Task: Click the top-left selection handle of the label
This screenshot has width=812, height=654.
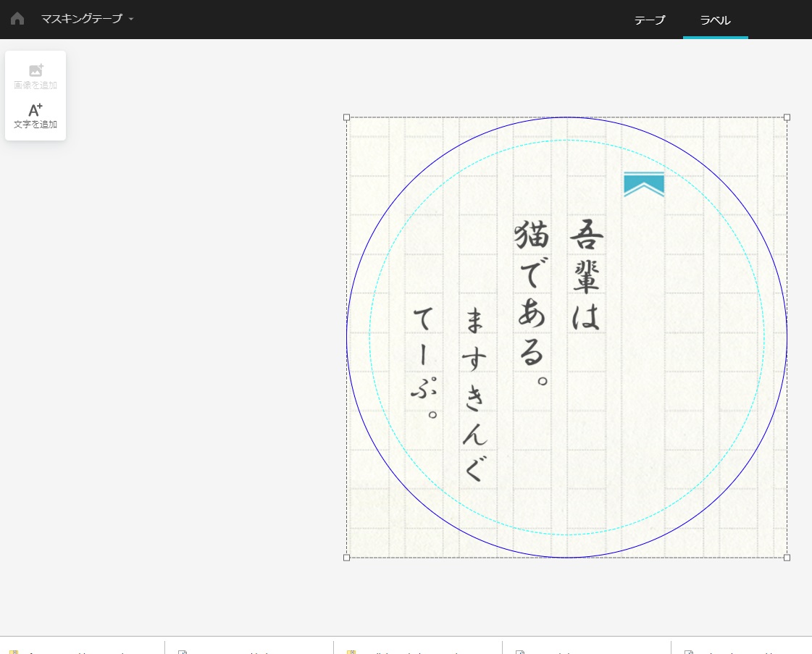Action: (x=347, y=116)
